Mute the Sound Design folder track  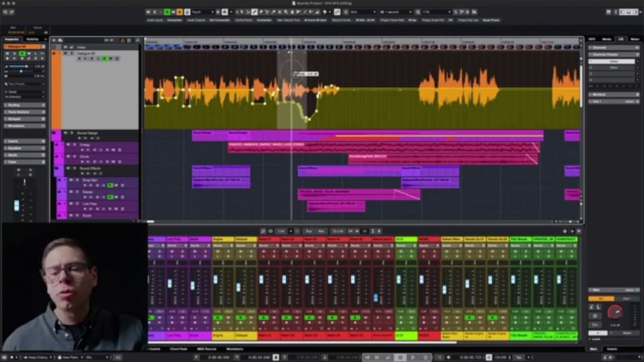[65, 133]
